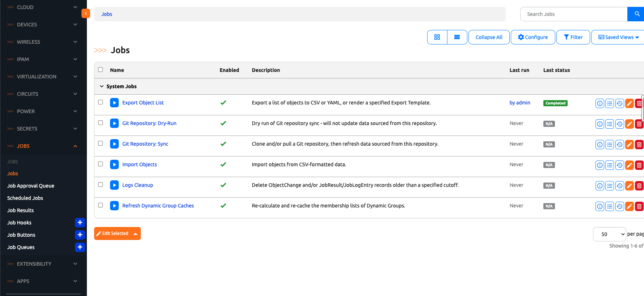
Task: Switch to tile grid view
Action: (437, 37)
